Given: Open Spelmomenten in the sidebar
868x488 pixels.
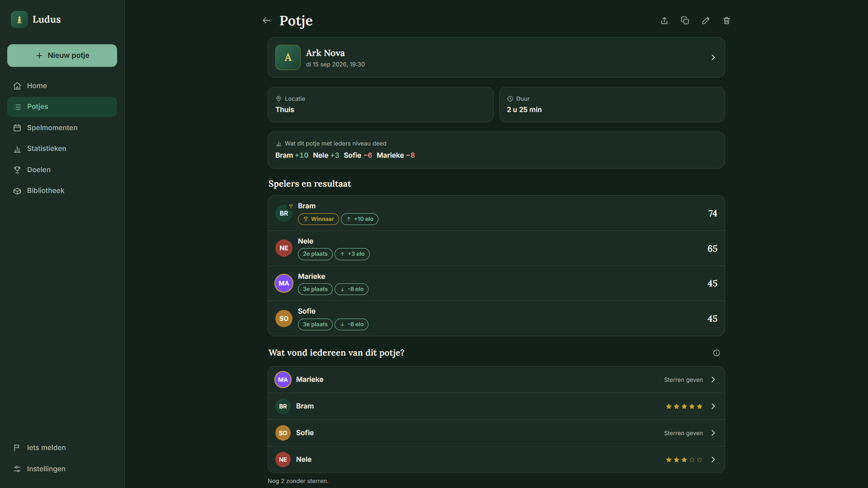Looking at the screenshot, I should pos(62,128).
